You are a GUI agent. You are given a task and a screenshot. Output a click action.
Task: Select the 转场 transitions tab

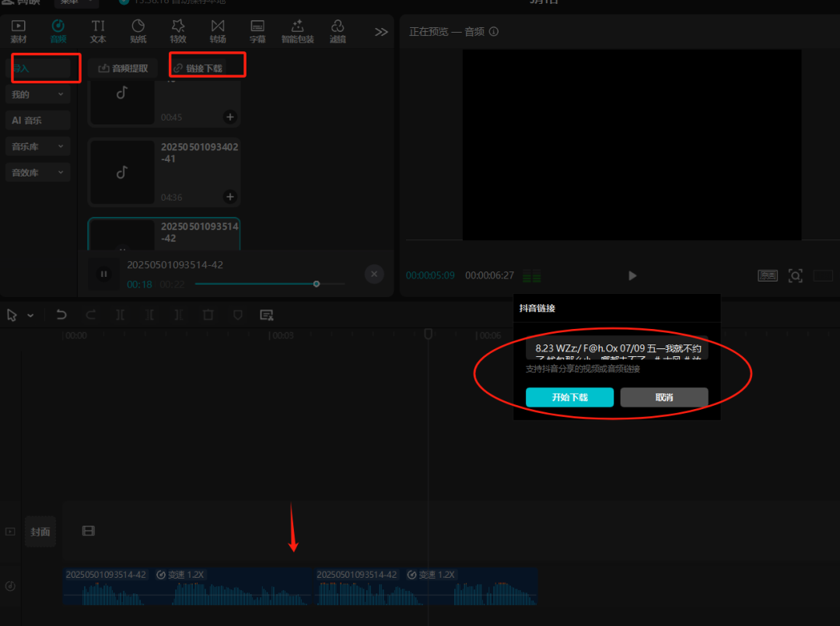[218, 32]
